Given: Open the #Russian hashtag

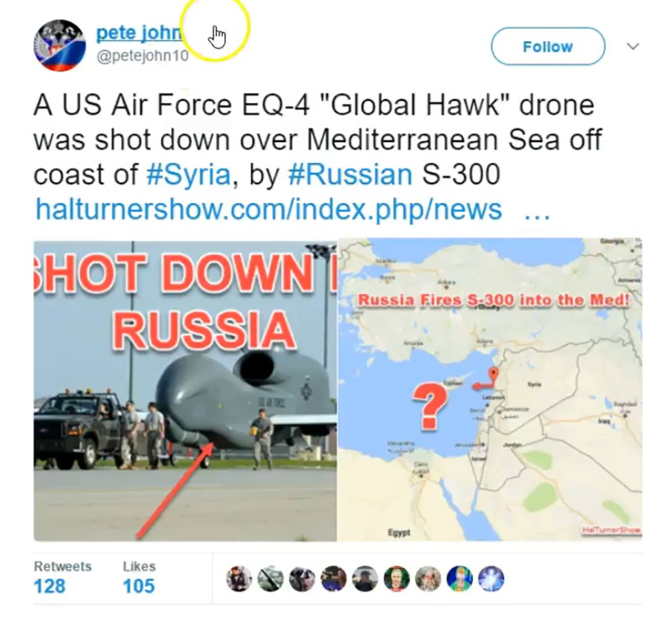Looking at the screenshot, I should pos(350,175).
